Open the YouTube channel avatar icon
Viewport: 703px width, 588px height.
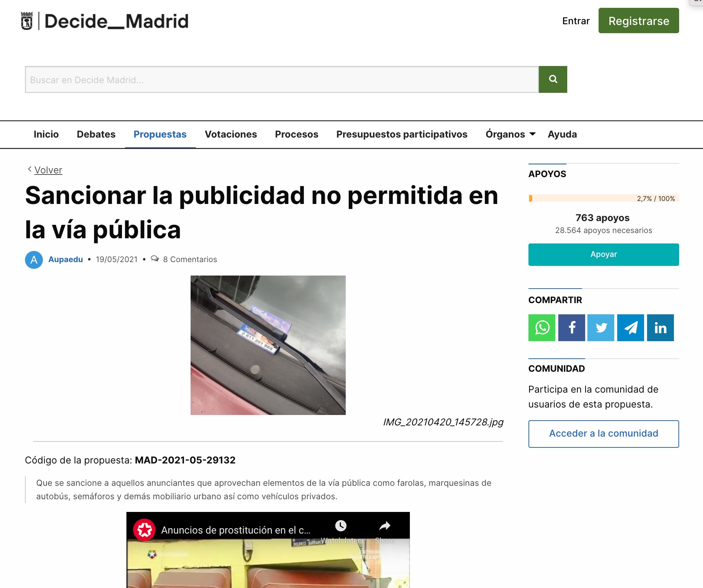pyautogui.click(x=145, y=530)
